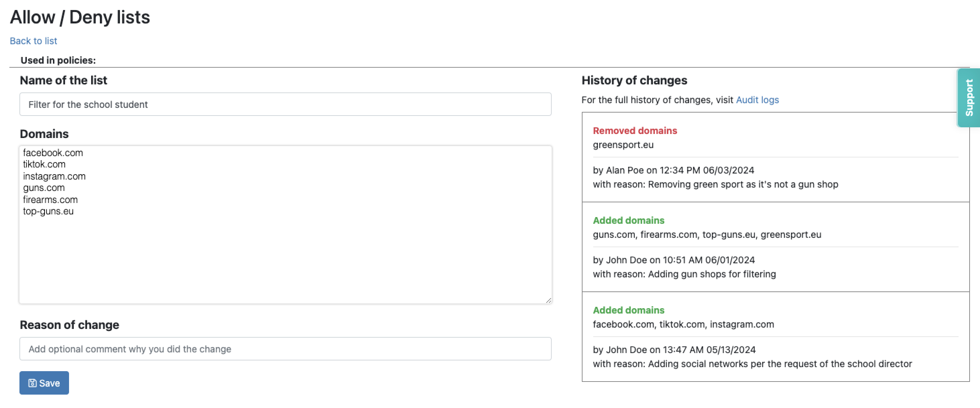Viewport: 980px width, 408px height.
Task: Click the facebook.com, tiktok.com history line
Action: click(683, 324)
